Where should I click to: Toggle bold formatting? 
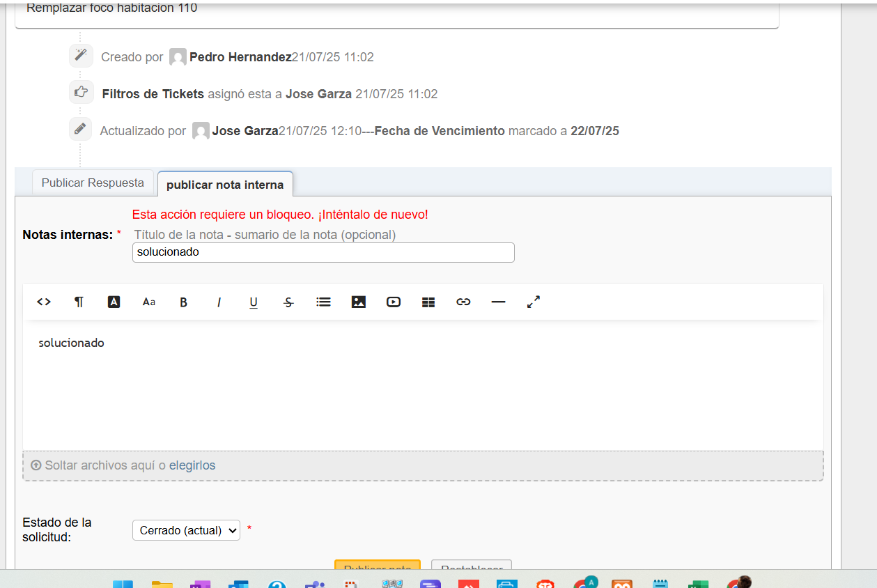click(184, 302)
